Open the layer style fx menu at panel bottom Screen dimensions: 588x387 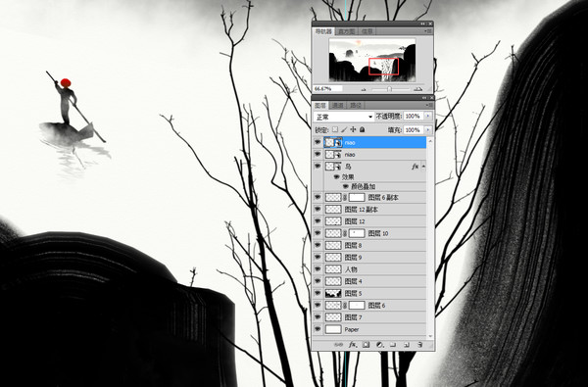[353, 344]
